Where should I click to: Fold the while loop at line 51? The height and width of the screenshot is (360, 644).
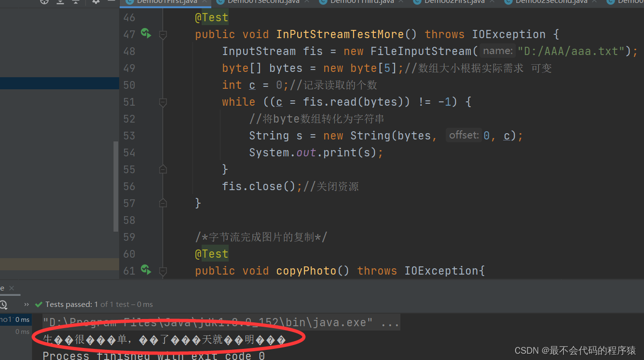coord(163,102)
